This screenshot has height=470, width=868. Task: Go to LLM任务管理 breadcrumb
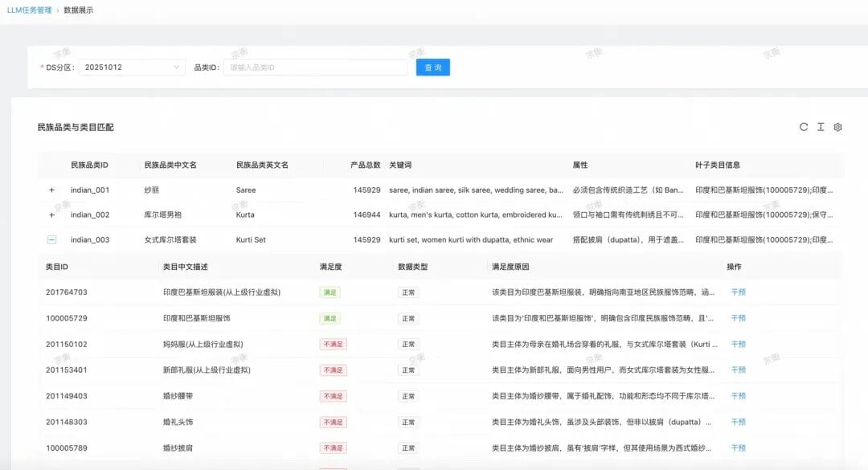30,10
